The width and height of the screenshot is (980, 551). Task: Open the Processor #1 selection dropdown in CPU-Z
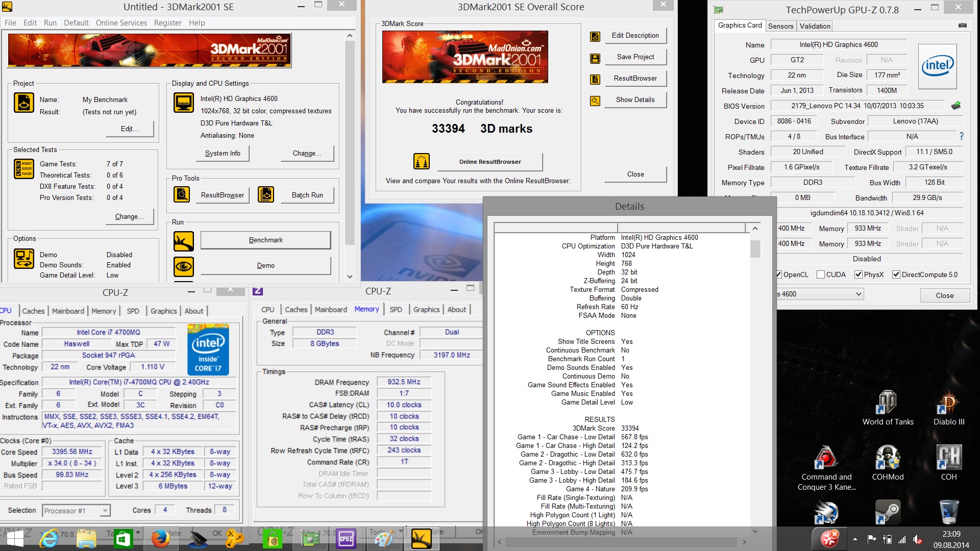[x=76, y=510]
